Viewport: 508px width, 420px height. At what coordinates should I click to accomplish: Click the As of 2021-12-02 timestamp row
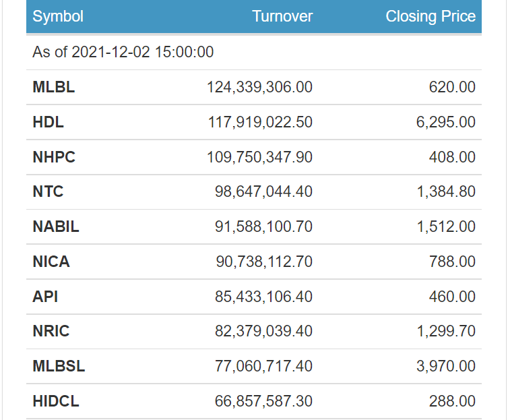coord(254,52)
